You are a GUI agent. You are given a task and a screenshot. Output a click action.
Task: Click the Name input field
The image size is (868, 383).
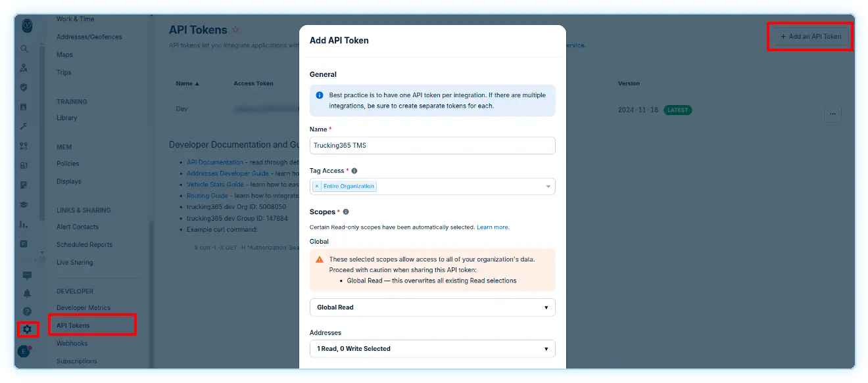(x=432, y=145)
